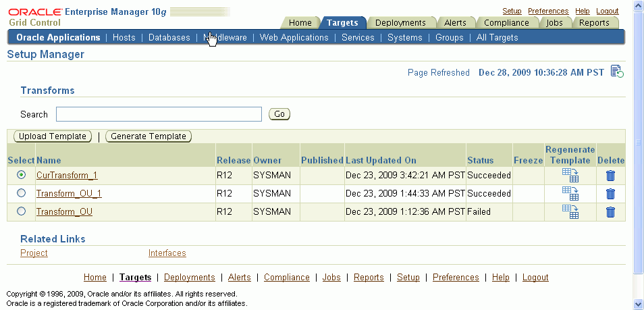This screenshot has height=310, width=644.
Task: Open the Compliance tab
Action: point(506,22)
